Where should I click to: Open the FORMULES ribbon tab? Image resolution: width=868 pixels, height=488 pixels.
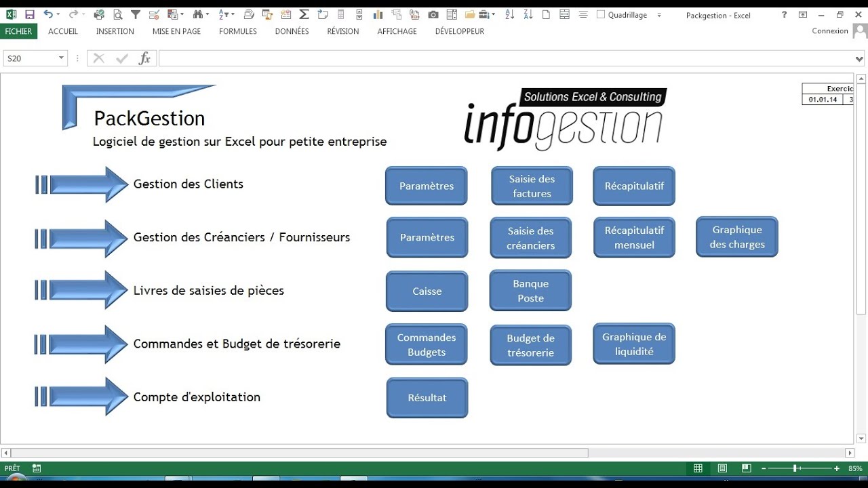(x=238, y=31)
